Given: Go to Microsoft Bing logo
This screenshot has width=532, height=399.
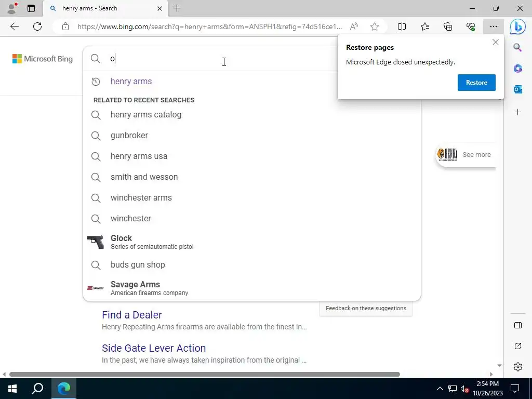Looking at the screenshot, I should point(43,59).
